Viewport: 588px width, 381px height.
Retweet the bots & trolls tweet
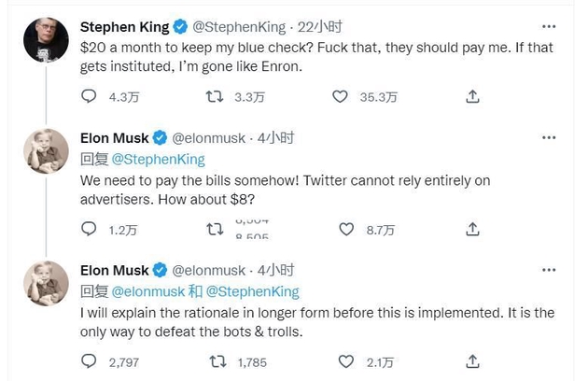215,361
